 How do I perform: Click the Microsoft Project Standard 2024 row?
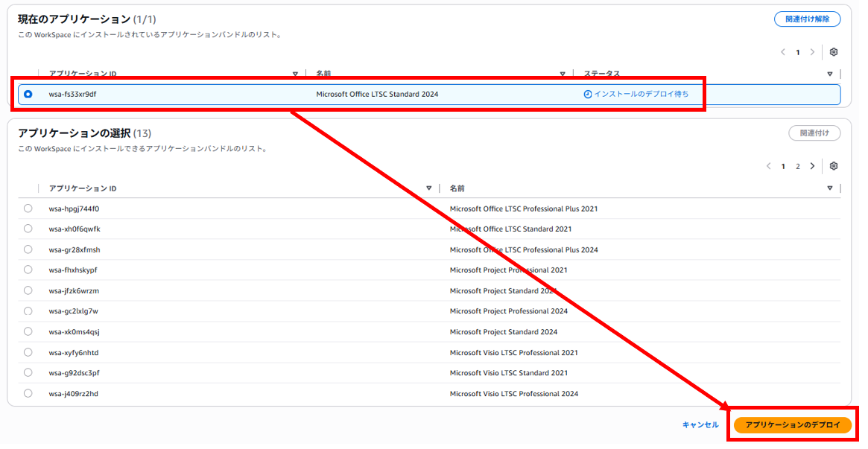click(503, 332)
